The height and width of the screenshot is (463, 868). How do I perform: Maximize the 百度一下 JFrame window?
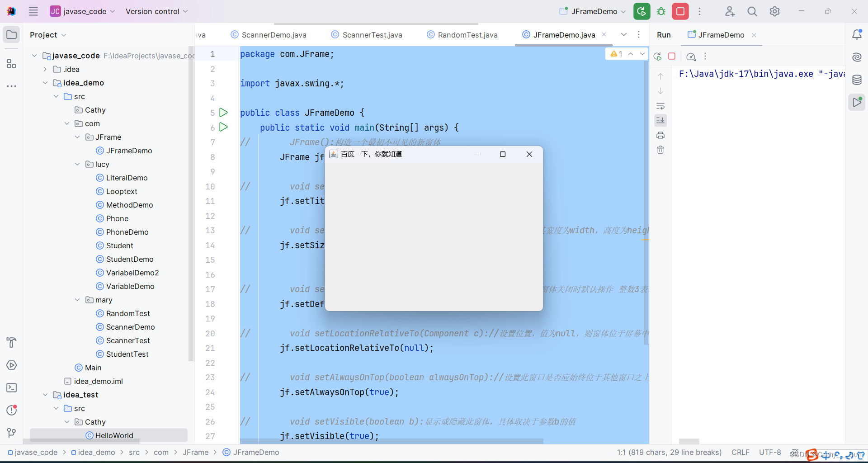(x=502, y=154)
